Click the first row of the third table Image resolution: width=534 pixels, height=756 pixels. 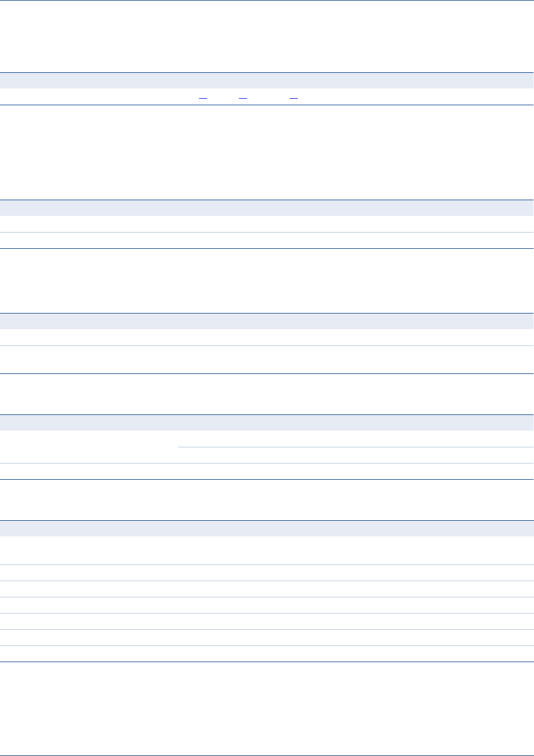[267, 337]
